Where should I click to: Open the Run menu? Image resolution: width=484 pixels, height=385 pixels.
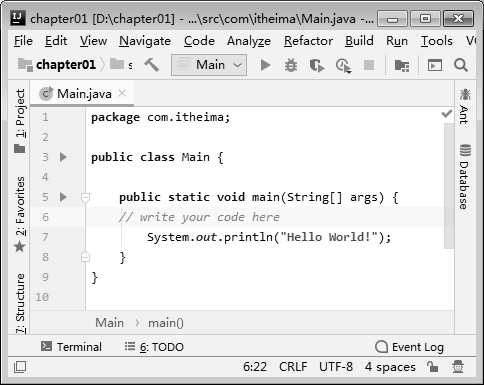pyautogui.click(x=397, y=41)
